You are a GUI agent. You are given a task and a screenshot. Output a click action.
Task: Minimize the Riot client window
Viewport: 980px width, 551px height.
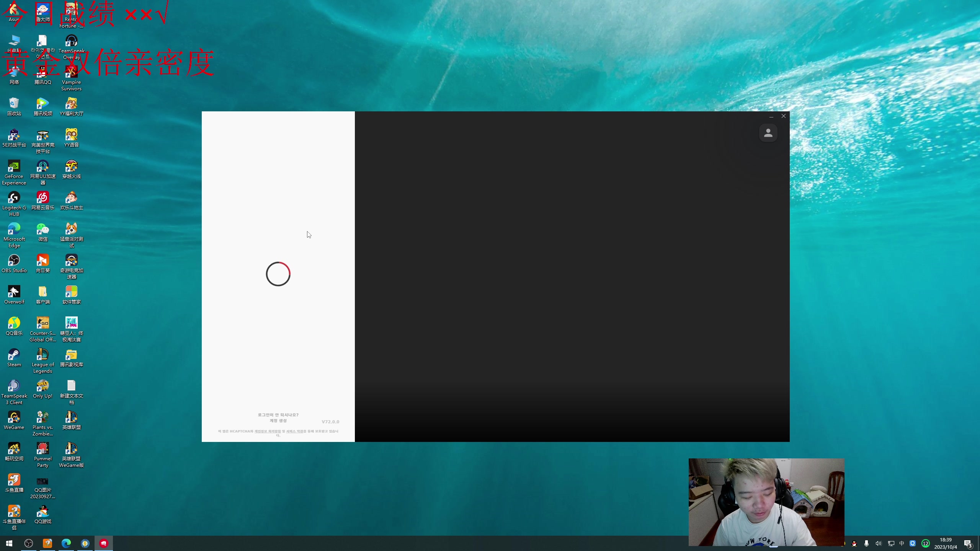tap(771, 116)
